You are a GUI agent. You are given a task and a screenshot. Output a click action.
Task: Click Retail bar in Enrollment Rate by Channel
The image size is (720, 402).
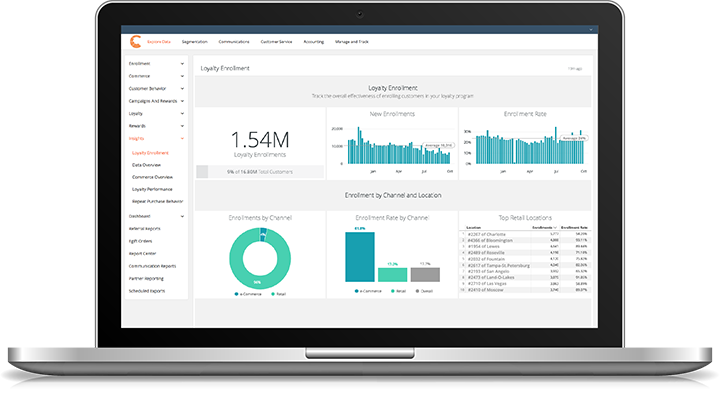pos(393,275)
